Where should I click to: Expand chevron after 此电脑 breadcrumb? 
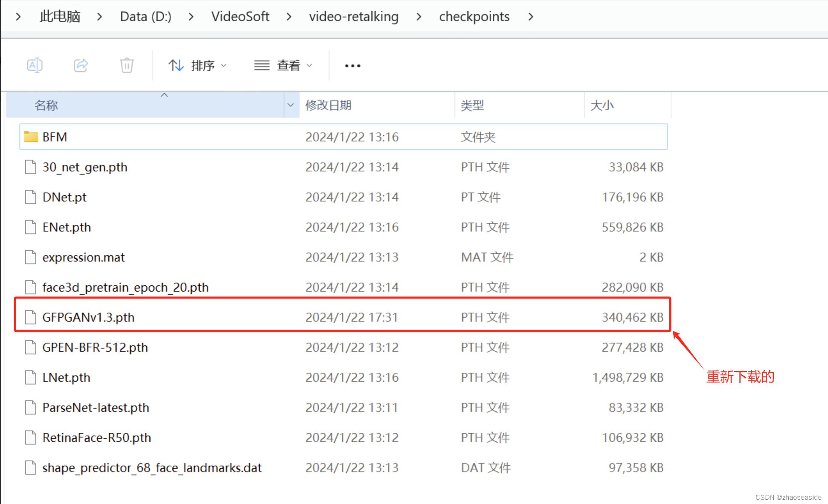100,17
